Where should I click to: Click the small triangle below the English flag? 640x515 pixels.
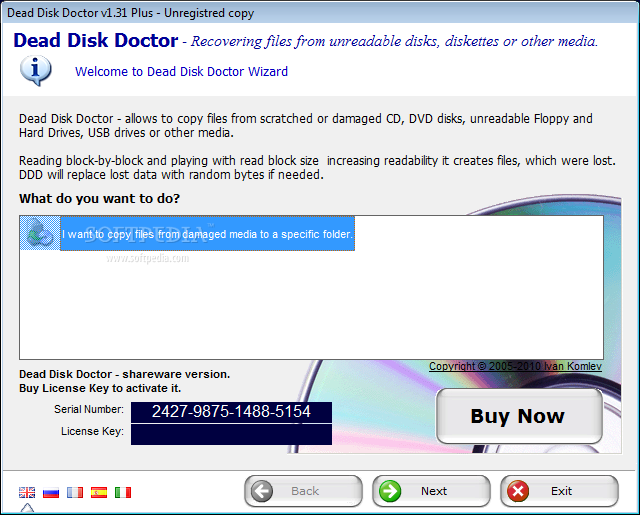27,508
